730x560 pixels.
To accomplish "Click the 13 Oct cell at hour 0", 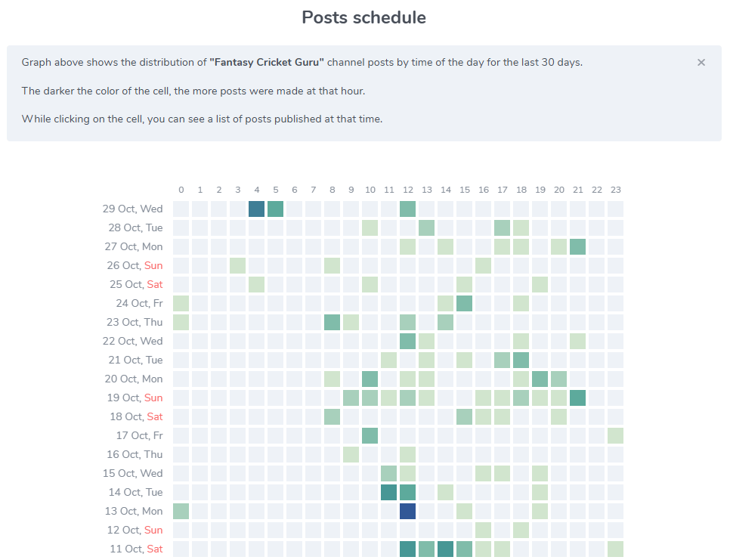I will click(181, 512).
